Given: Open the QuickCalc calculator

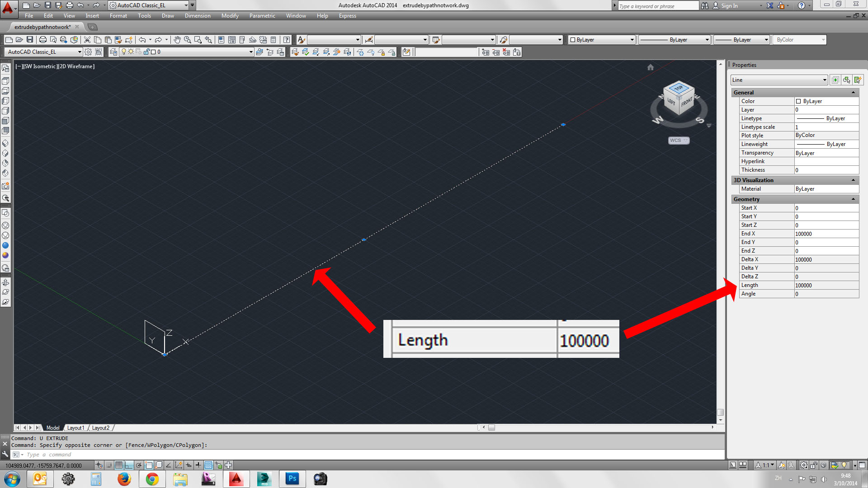Looking at the screenshot, I should point(273,40).
